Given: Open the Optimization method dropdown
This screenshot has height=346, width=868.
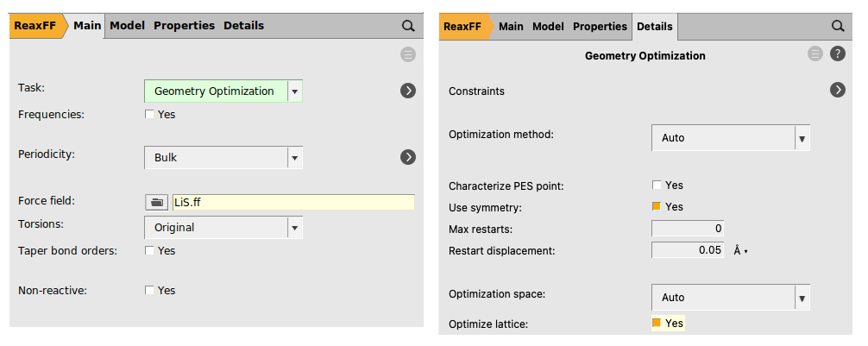Looking at the screenshot, I should coord(731,138).
